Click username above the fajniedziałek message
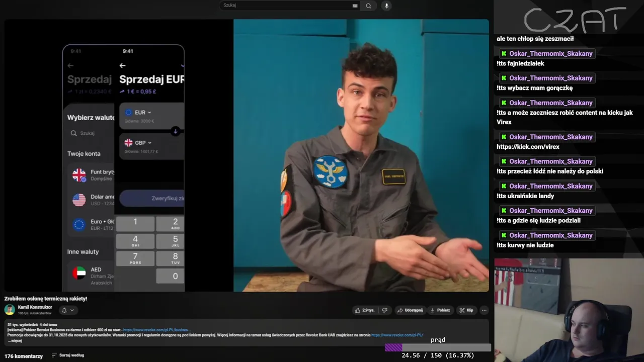The image size is (644, 362). coord(551,54)
